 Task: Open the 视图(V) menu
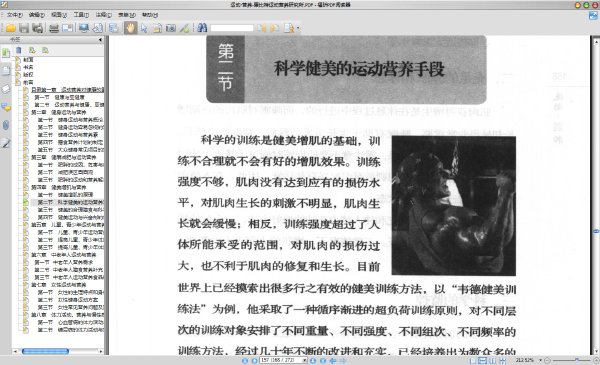[59, 15]
